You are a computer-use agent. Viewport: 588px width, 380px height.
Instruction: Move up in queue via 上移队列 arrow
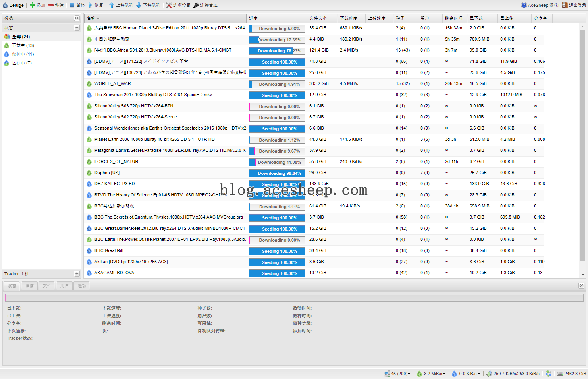(x=112, y=5)
